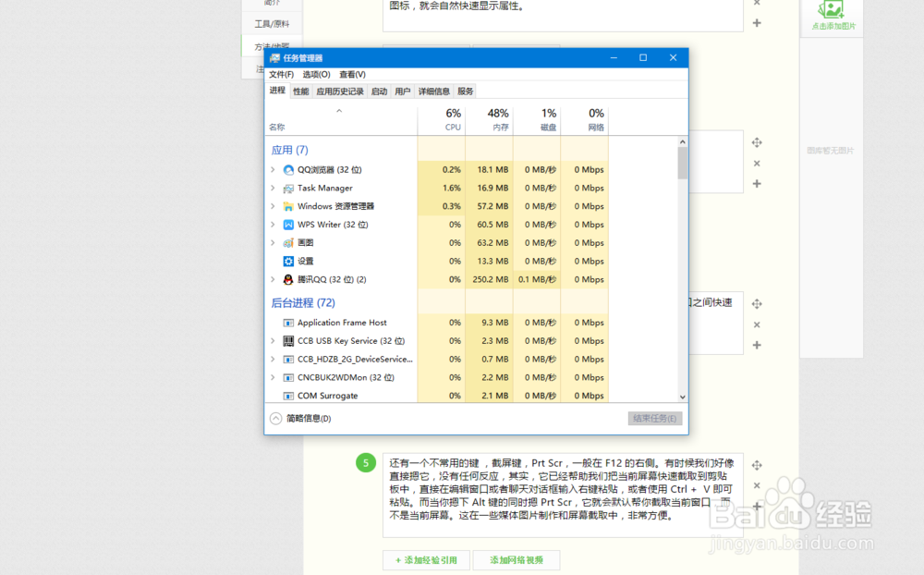Click the 添加经验引用 button
This screenshot has height=575, width=924.
(425, 560)
